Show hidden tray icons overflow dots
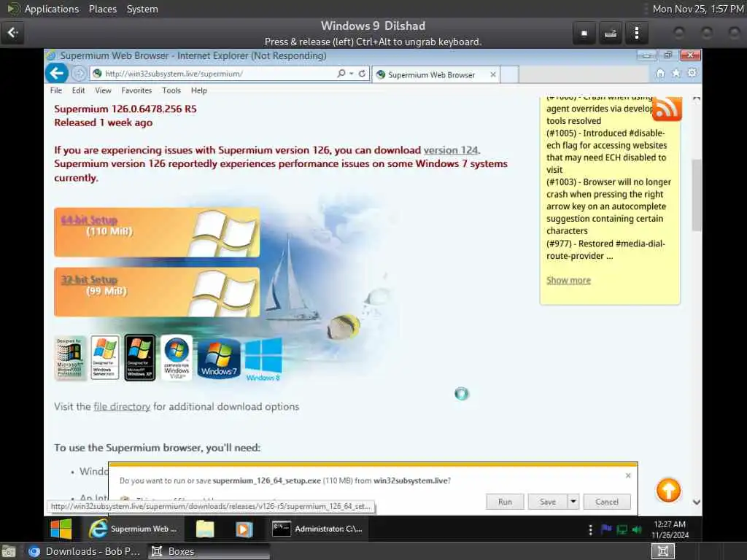 [x=591, y=529]
